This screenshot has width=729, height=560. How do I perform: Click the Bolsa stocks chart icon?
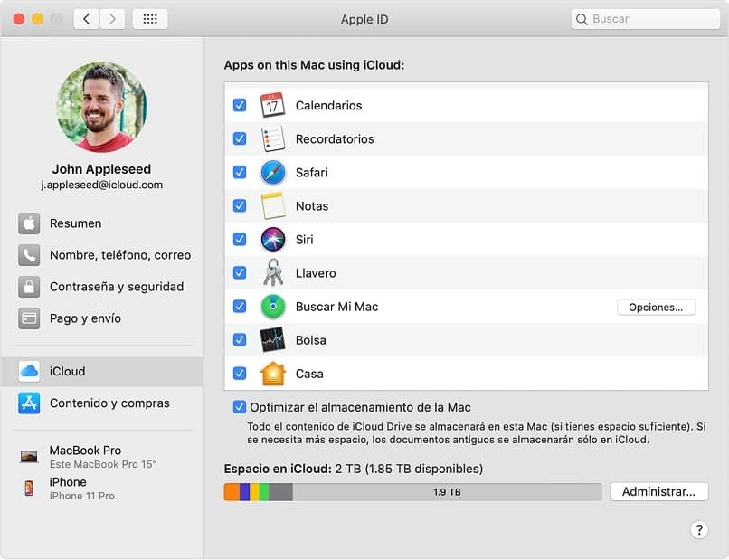pos(272,340)
